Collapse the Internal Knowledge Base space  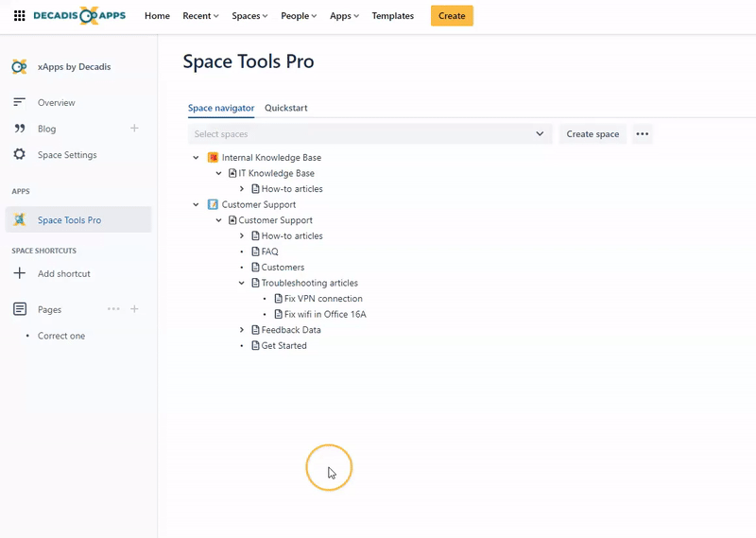tap(196, 157)
